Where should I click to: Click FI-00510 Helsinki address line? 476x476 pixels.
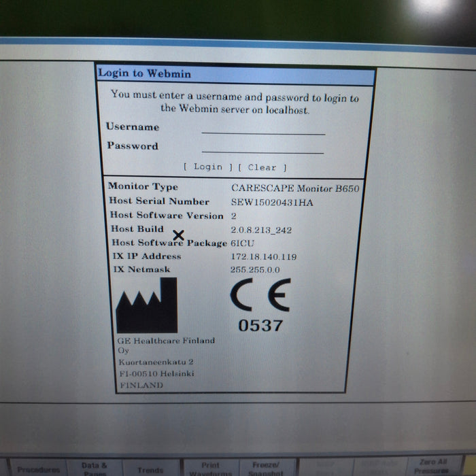point(156,374)
